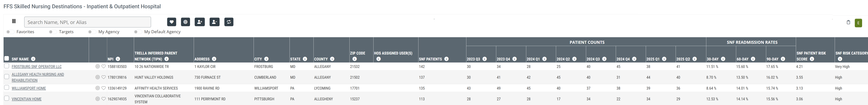Click the clipboard icon at top right

848,22
